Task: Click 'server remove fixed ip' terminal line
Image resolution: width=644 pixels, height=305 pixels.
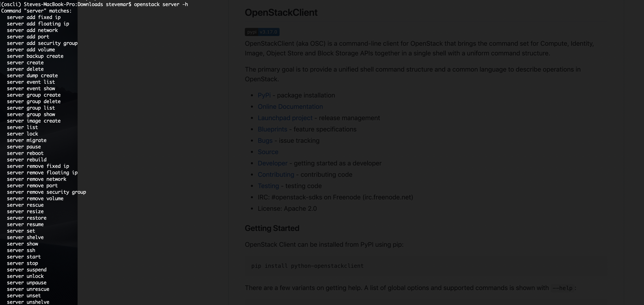Action: [38, 166]
